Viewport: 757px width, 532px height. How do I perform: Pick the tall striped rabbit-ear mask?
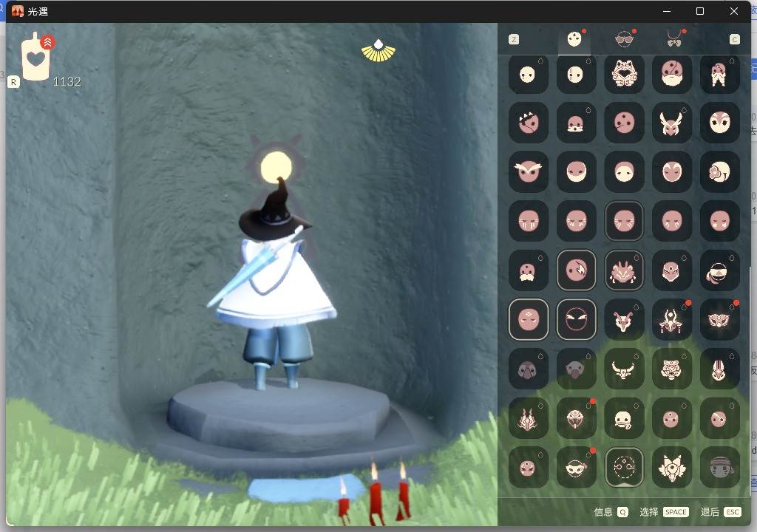[x=720, y=369]
